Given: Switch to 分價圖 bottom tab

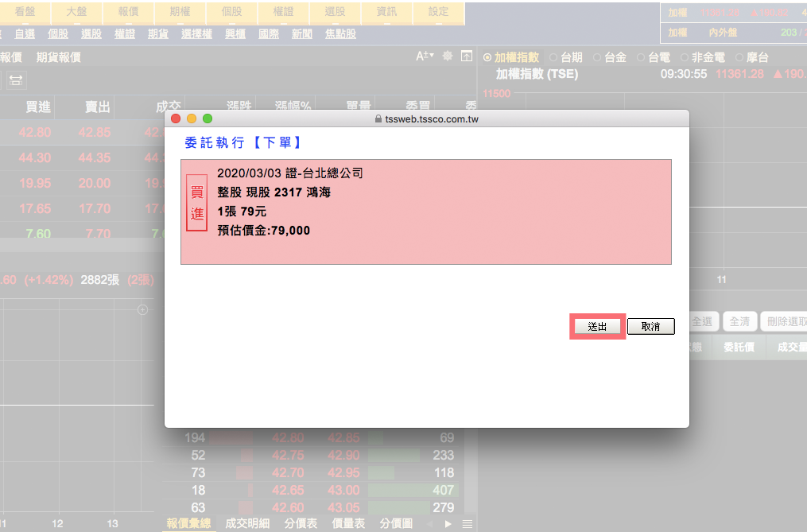Looking at the screenshot, I should pyautogui.click(x=396, y=523).
